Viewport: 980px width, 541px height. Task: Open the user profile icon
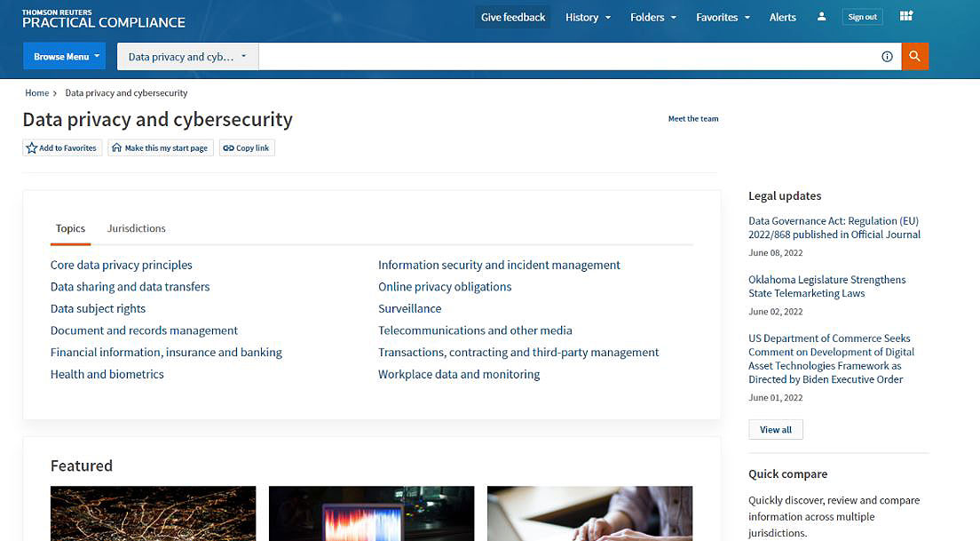[x=822, y=17]
